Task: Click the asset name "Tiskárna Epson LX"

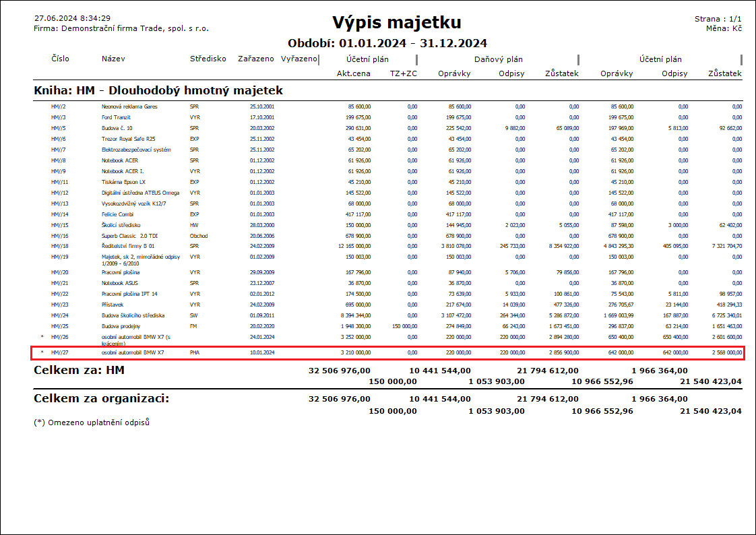Action: pos(123,182)
